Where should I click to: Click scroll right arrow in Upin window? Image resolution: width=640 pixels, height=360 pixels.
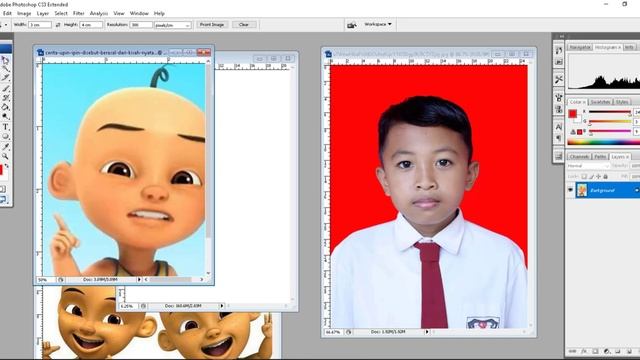point(201,280)
